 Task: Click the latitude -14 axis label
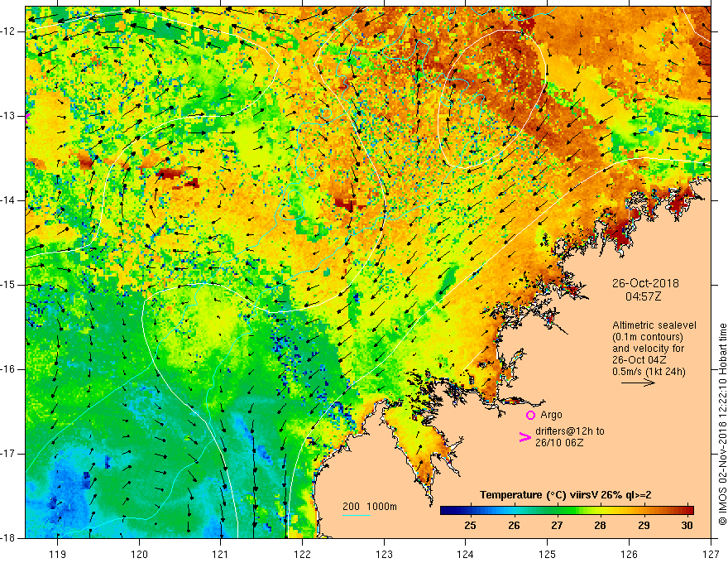point(8,200)
